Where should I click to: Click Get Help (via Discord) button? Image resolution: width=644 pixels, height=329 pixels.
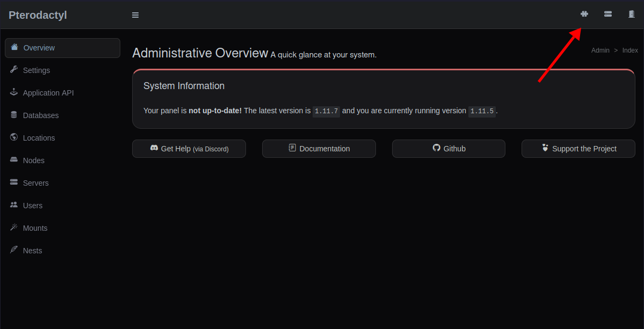pyautogui.click(x=189, y=149)
